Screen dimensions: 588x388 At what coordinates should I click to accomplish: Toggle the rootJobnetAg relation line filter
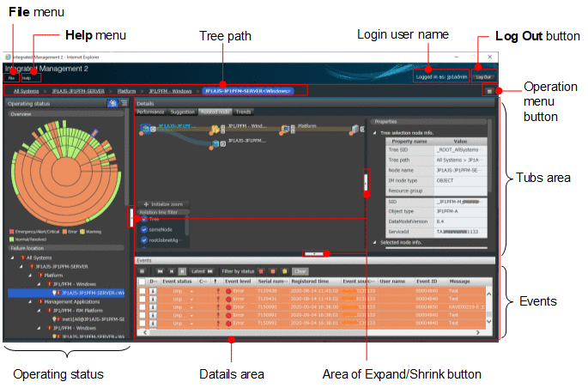143,240
